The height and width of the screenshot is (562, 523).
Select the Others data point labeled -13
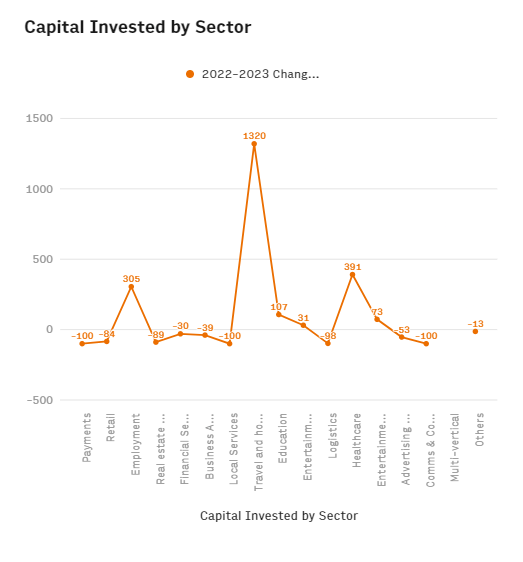(475, 332)
